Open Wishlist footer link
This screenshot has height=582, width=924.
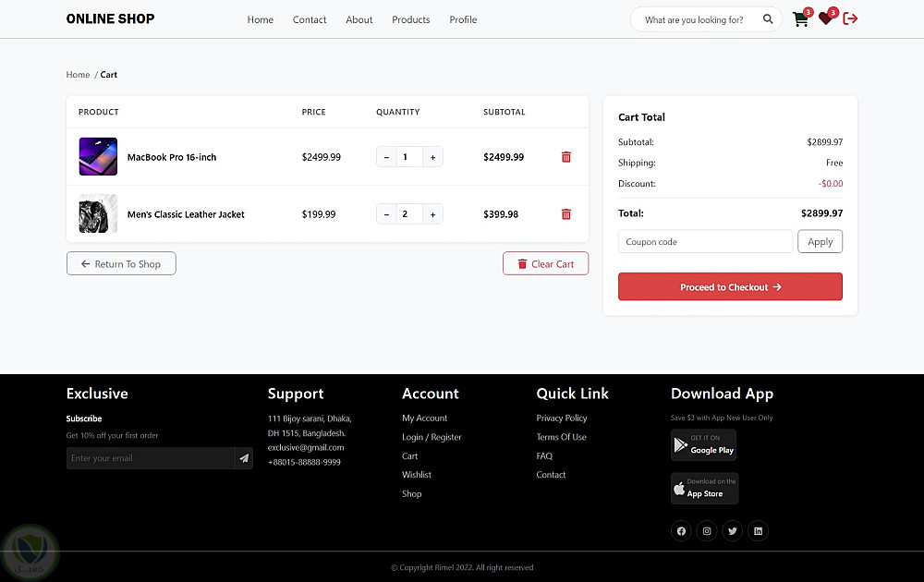pos(417,475)
